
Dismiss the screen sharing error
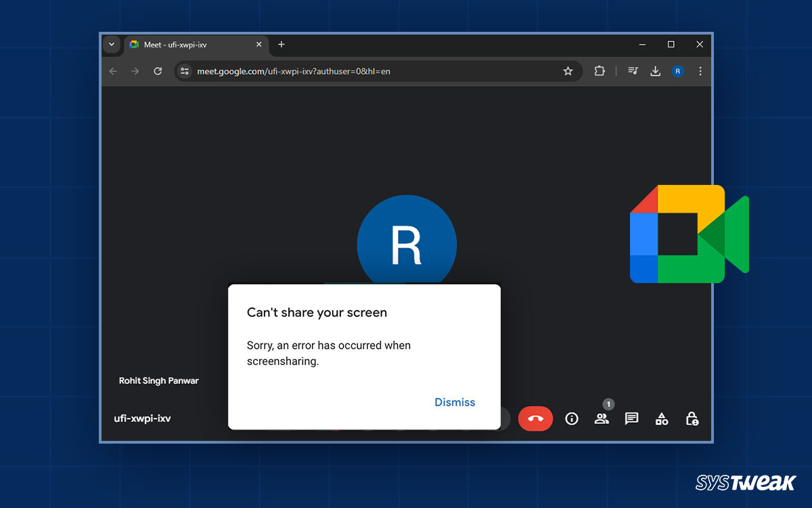(x=455, y=402)
